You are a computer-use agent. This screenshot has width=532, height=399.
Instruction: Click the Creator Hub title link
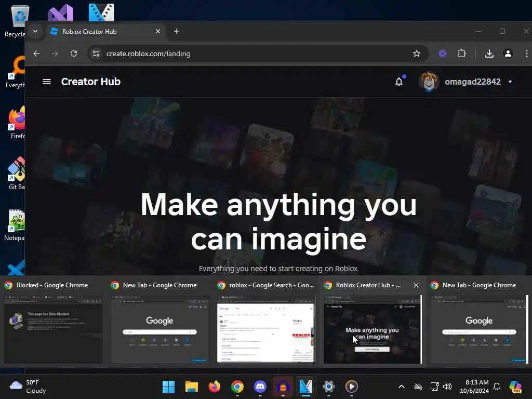tap(91, 82)
